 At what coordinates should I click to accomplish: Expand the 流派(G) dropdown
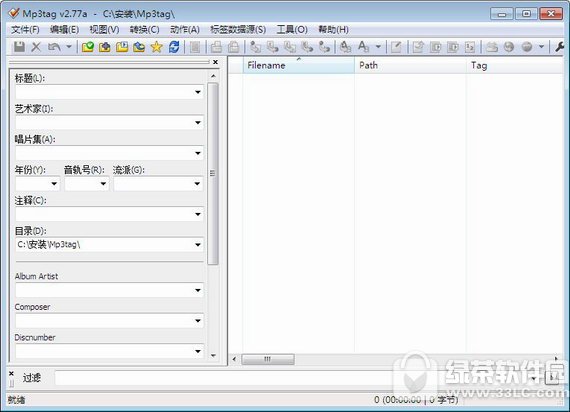pos(197,184)
